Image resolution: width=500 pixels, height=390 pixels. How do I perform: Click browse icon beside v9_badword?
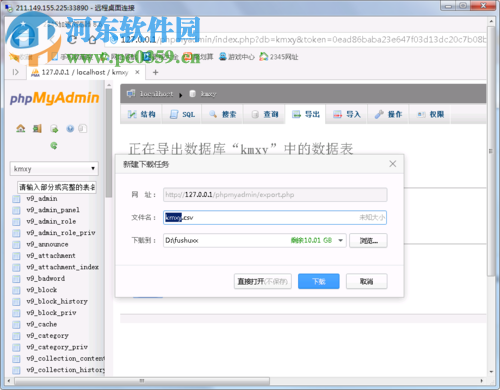(16, 279)
